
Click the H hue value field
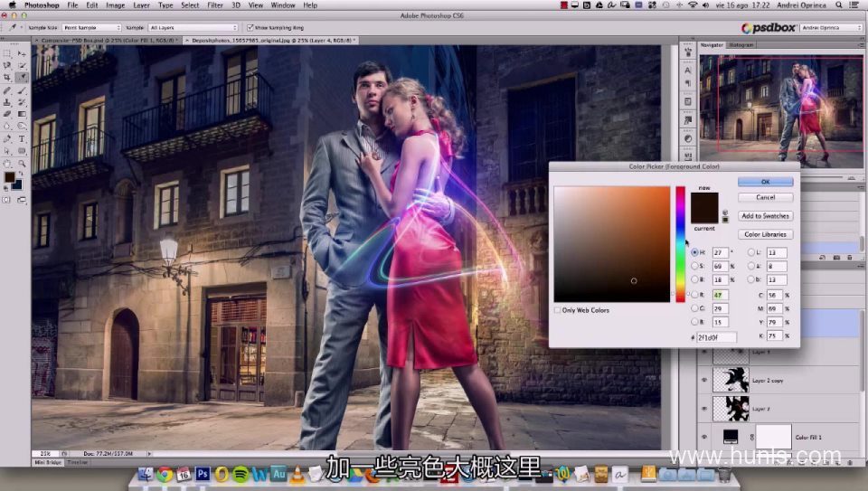(x=721, y=252)
